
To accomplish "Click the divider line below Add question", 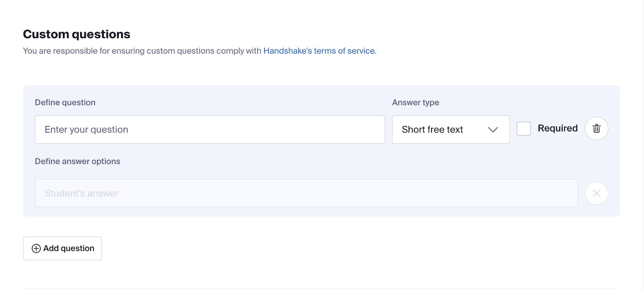I will point(322,288).
